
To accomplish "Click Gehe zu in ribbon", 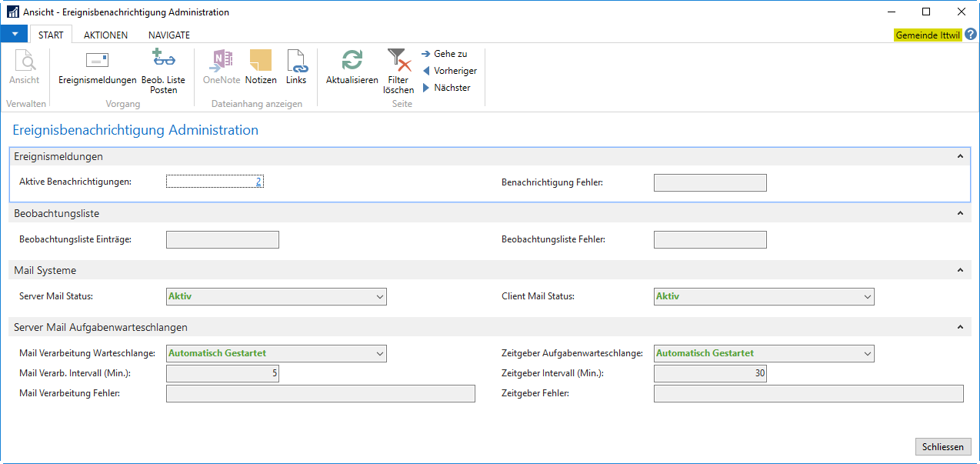I will coord(445,54).
